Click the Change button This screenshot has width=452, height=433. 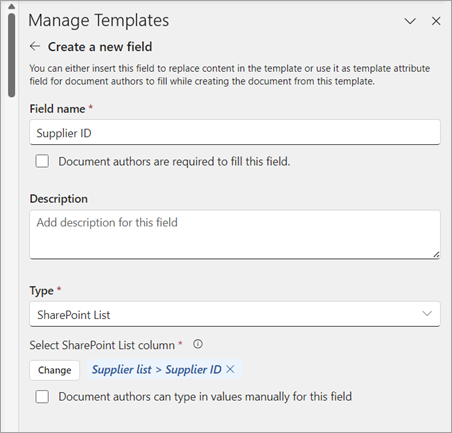pos(55,370)
